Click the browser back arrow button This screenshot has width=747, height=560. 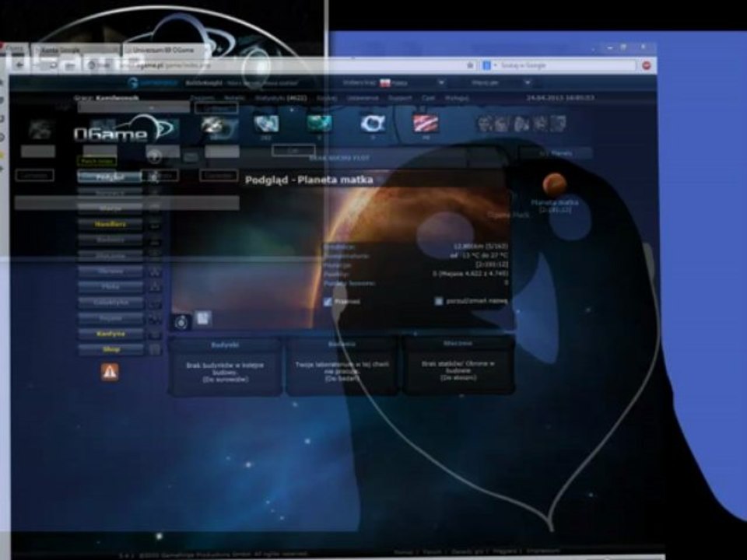(x=20, y=65)
